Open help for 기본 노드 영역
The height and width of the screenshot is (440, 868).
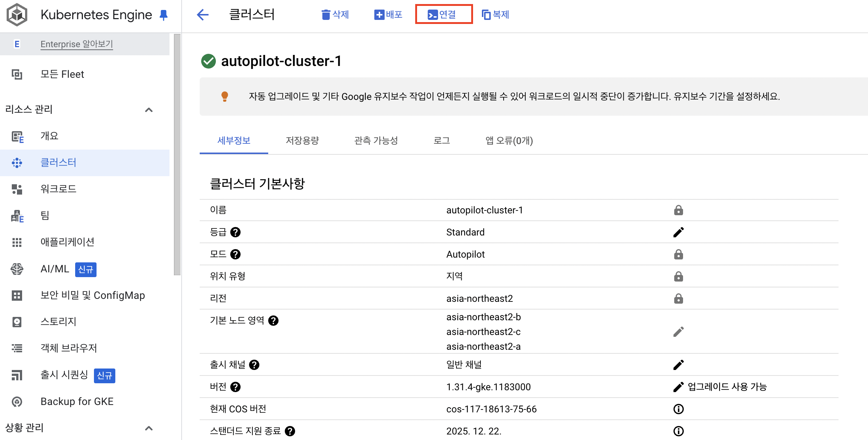273,321
